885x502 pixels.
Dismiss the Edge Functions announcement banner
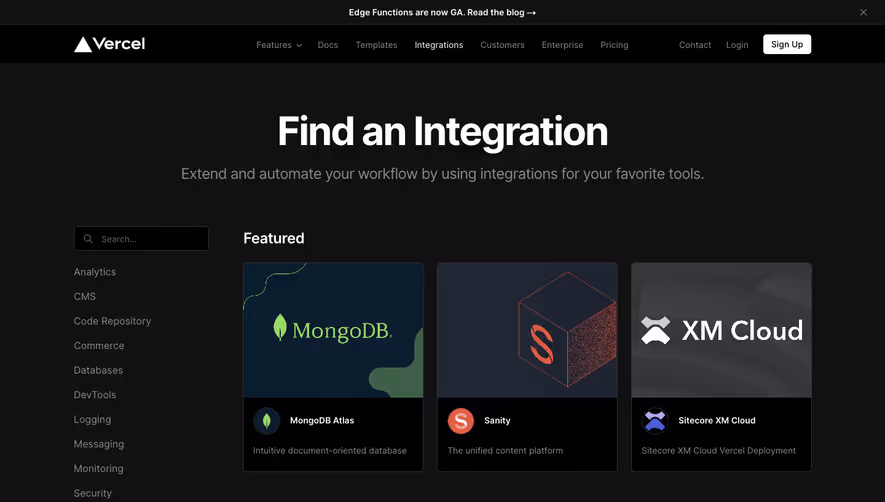(863, 12)
